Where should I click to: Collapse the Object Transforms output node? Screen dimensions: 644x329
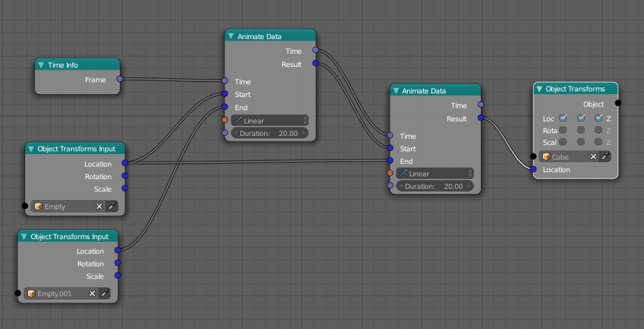pos(539,89)
